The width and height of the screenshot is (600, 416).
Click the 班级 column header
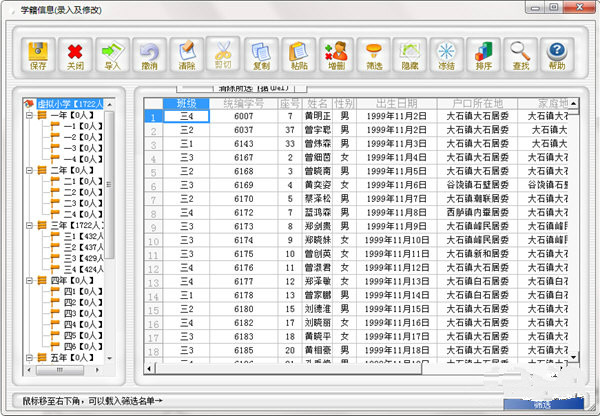click(x=186, y=103)
